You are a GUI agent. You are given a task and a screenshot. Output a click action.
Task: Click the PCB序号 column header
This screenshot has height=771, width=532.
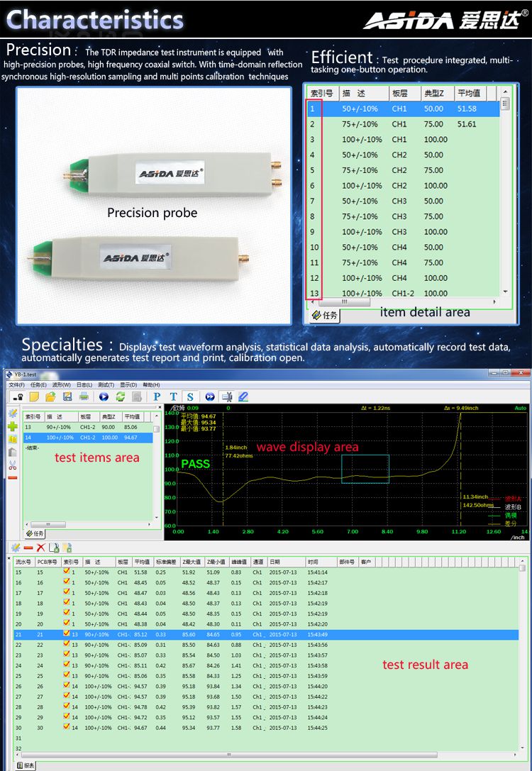[x=48, y=562]
